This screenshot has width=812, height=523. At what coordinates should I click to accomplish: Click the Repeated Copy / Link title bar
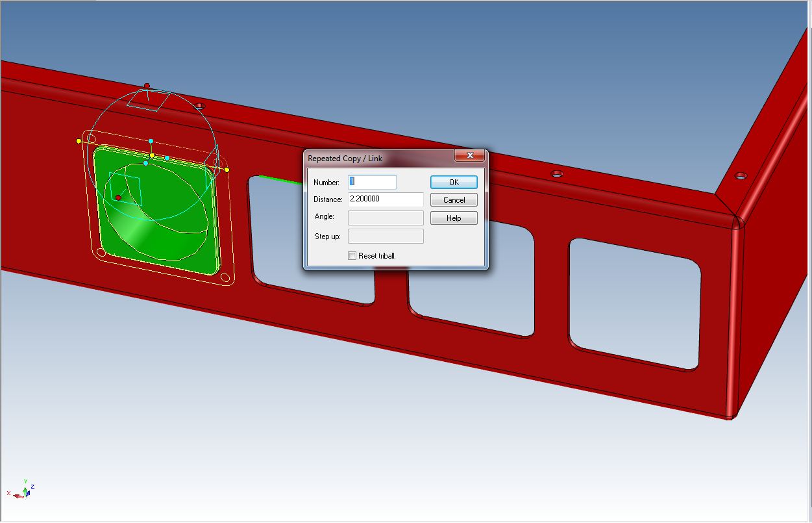pyautogui.click(x=376, y=158)
